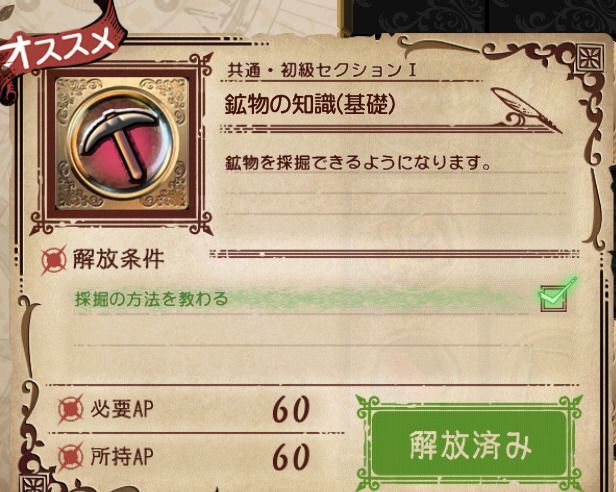Screen dimensions: 616x492
Task: Click the feather quill icon
Action: (x=526, y=108)
